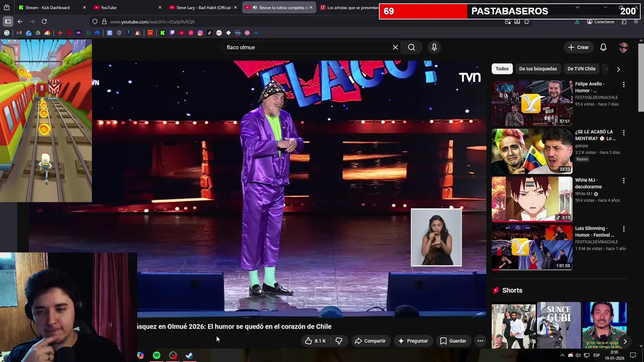Open the Google bookmark icon
Screen dimensions: 644x362
click(7, 33)
